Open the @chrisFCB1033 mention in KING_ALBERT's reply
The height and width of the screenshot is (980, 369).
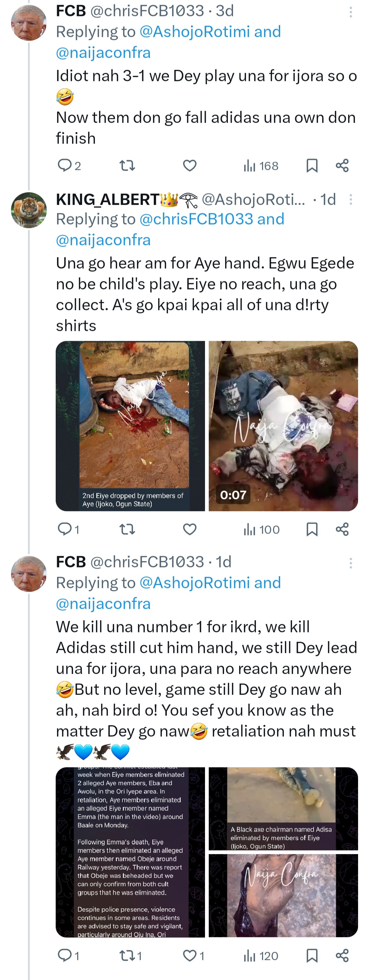[196, 219]
